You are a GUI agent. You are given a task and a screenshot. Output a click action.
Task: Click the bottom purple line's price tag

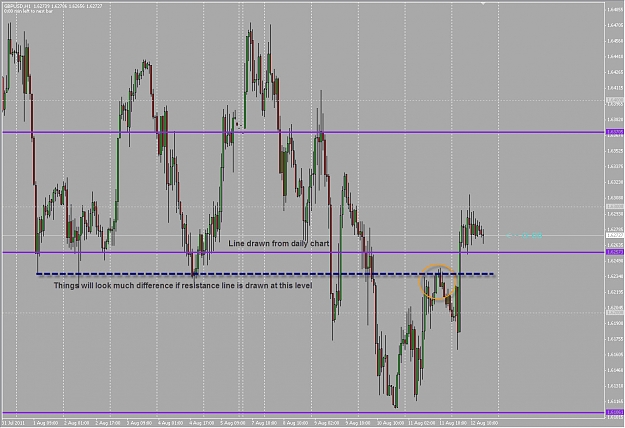click(615, 412)
